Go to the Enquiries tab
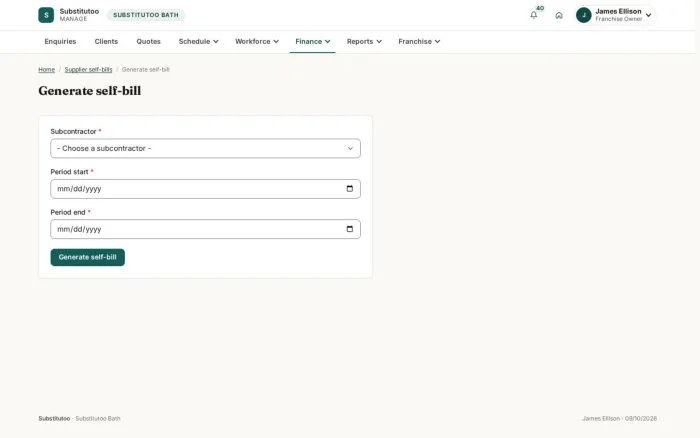The height and width of the screenshot is (438, 700). [x=60, y=42]
